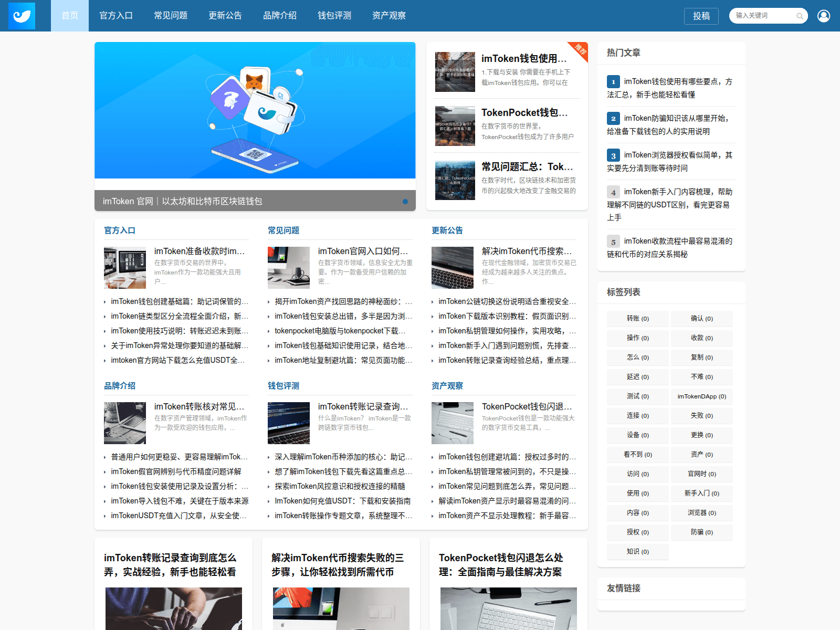
Task: Click the search magnifier icon
Action: pos(800,16)
